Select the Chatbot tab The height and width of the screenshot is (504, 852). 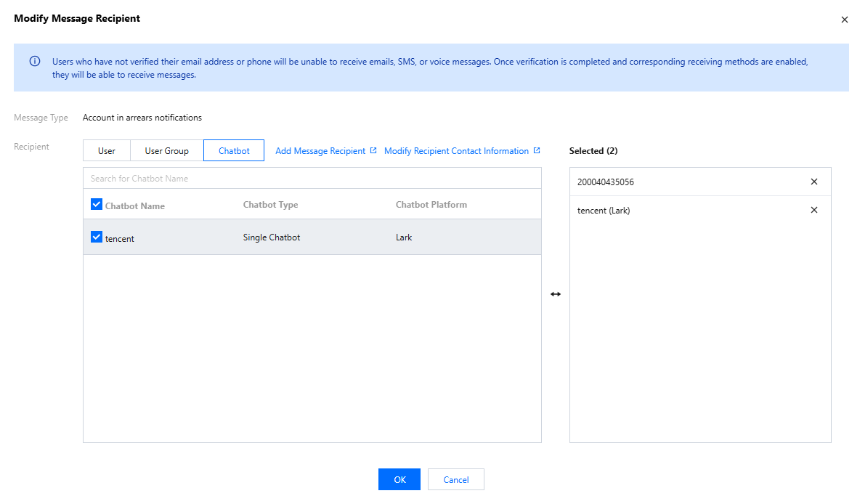point(234,151)
